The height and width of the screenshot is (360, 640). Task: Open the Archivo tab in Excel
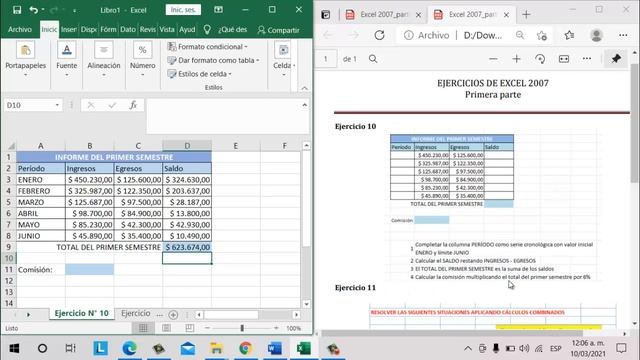coord(20,30)
